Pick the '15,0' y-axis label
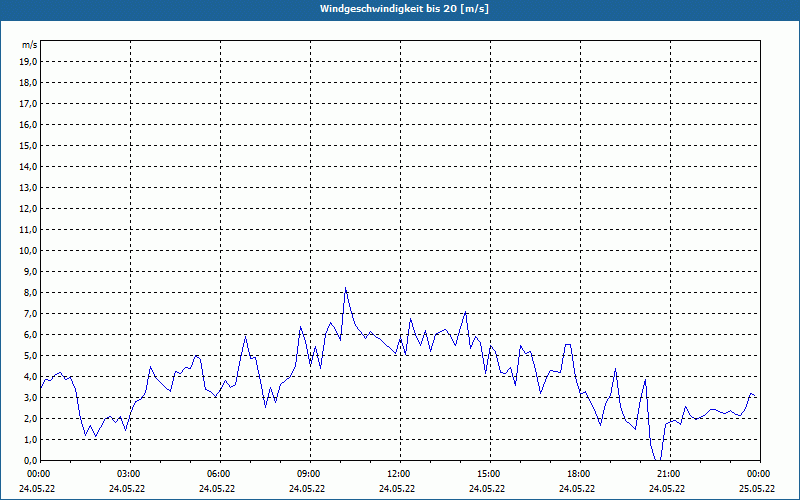800x500 pixels. point(28,145)
